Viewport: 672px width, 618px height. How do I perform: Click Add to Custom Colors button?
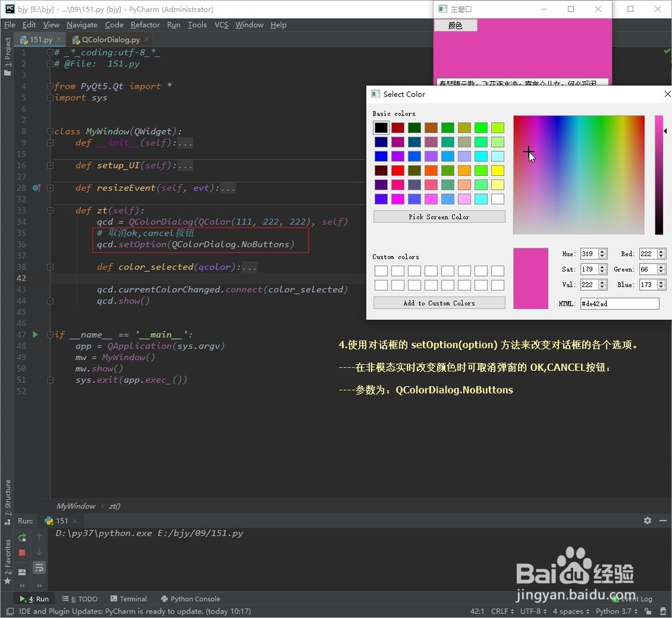coord(439,303)
